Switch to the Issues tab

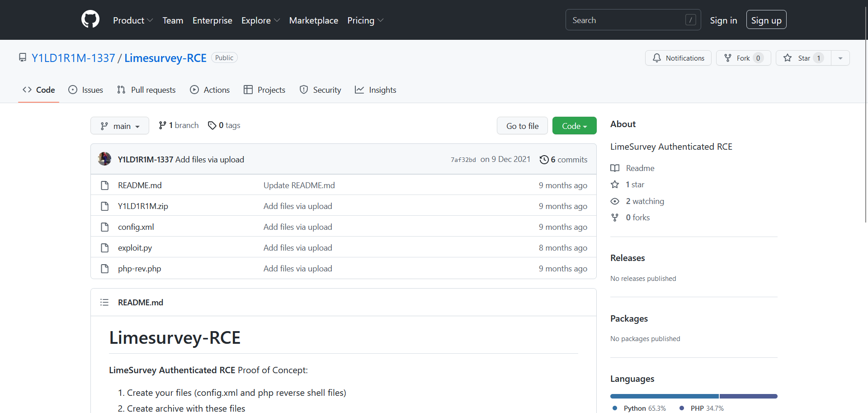[86, 90]
